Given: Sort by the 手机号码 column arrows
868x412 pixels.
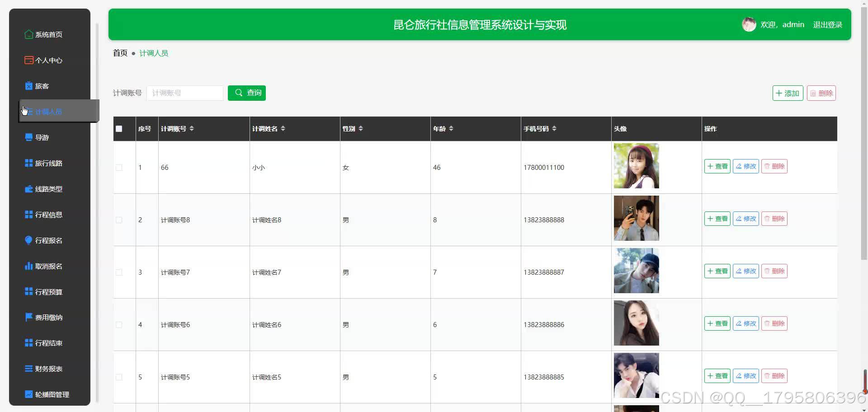Looking at the screenshot, I should click(554, 129).
